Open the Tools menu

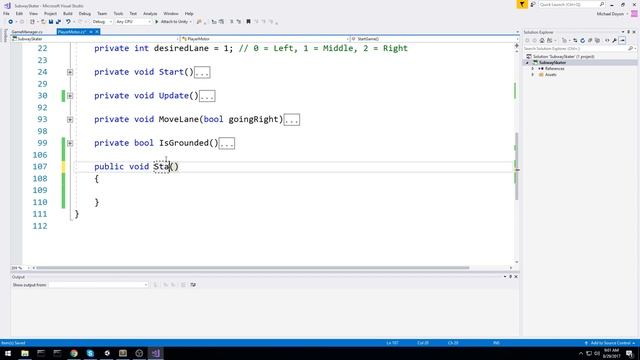coord(118,13)
